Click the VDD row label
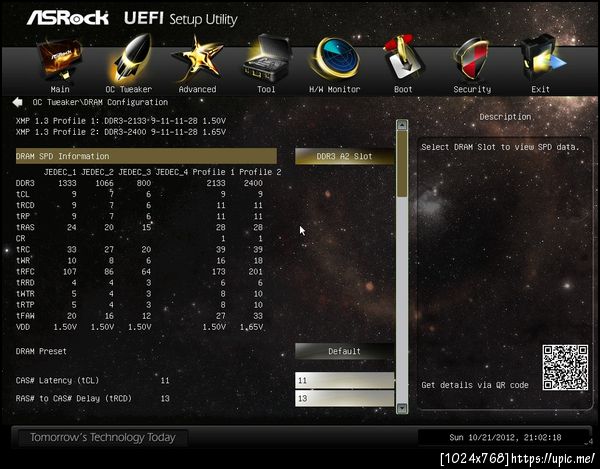 coord(23,327)
